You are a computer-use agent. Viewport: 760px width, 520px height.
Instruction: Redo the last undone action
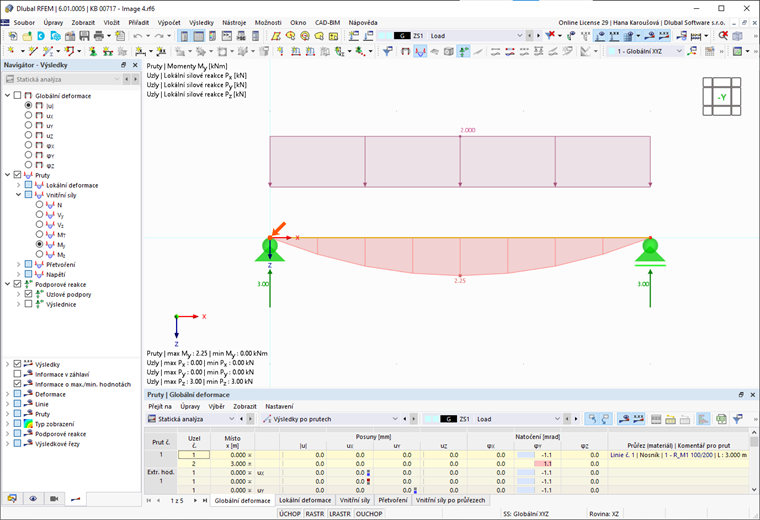pyautogui.click(x=159, y=36)
